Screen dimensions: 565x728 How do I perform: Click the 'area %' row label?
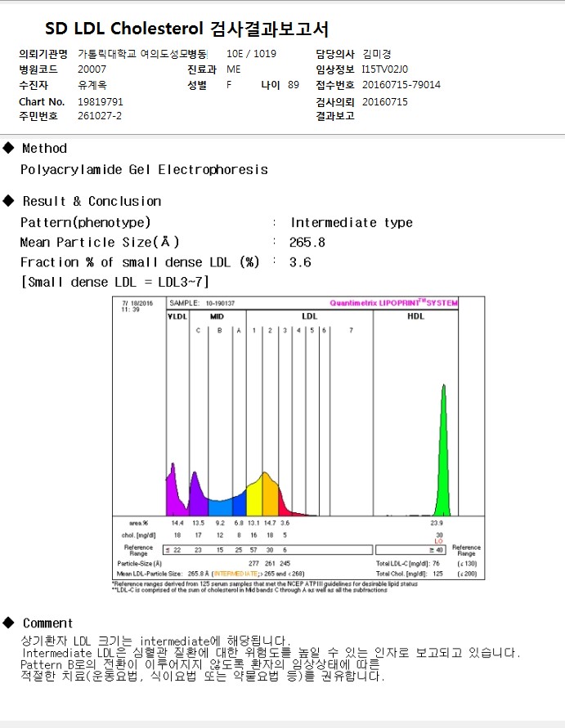click(x=138, y=523)
